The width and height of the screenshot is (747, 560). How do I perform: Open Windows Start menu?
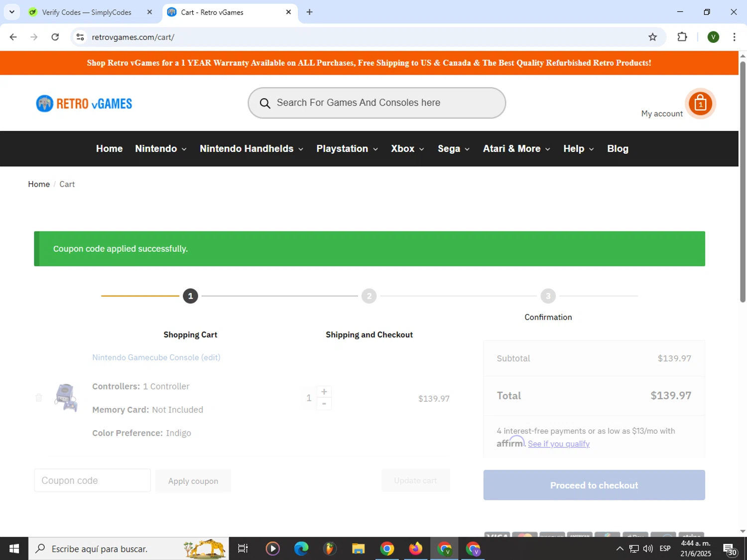click(14, 549)
